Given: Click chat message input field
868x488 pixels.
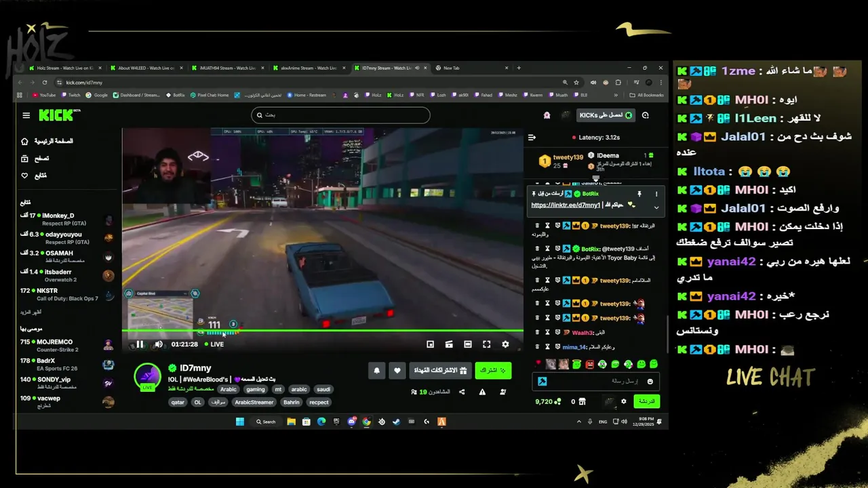Looking at the screenshot, I should coord(595,382).
